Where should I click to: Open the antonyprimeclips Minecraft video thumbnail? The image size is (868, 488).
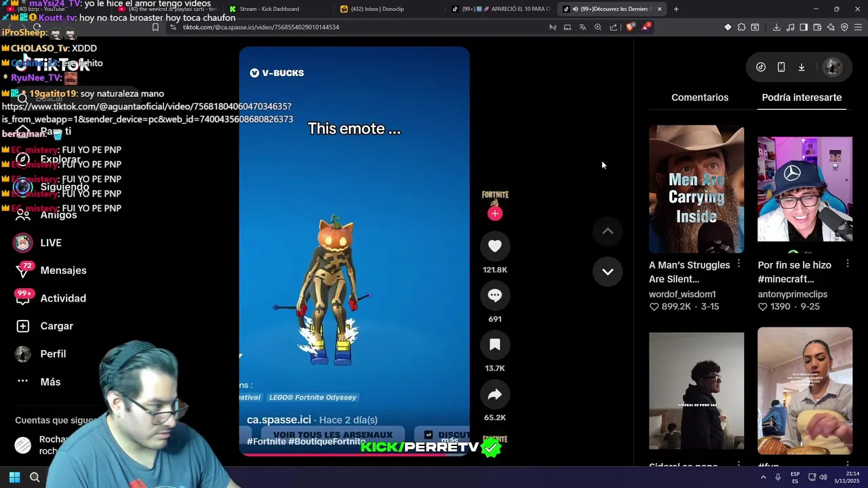(805, 189)
